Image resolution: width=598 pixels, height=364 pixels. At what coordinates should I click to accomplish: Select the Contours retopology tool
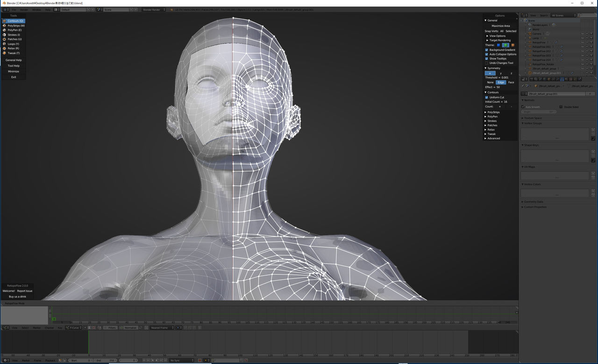point(14,21)
